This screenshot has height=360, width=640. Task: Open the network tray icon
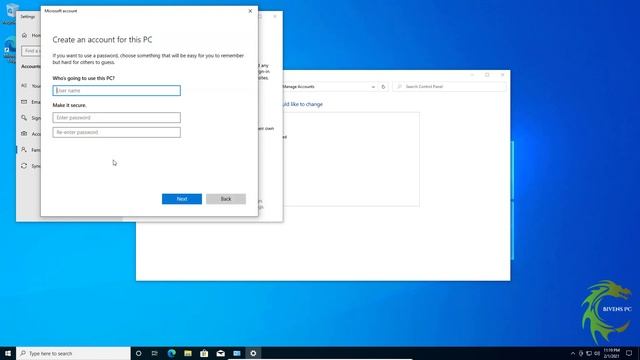pyautogui.click(x=589, y=353)
